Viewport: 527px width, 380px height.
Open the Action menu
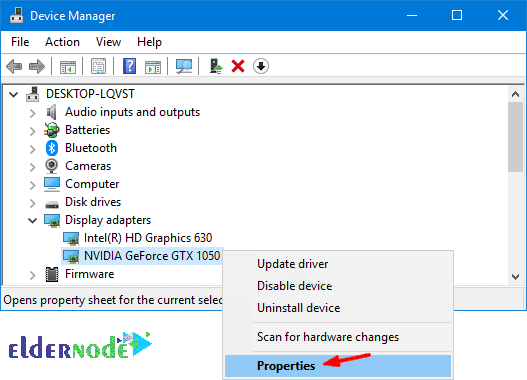click(x=63, y=42)
